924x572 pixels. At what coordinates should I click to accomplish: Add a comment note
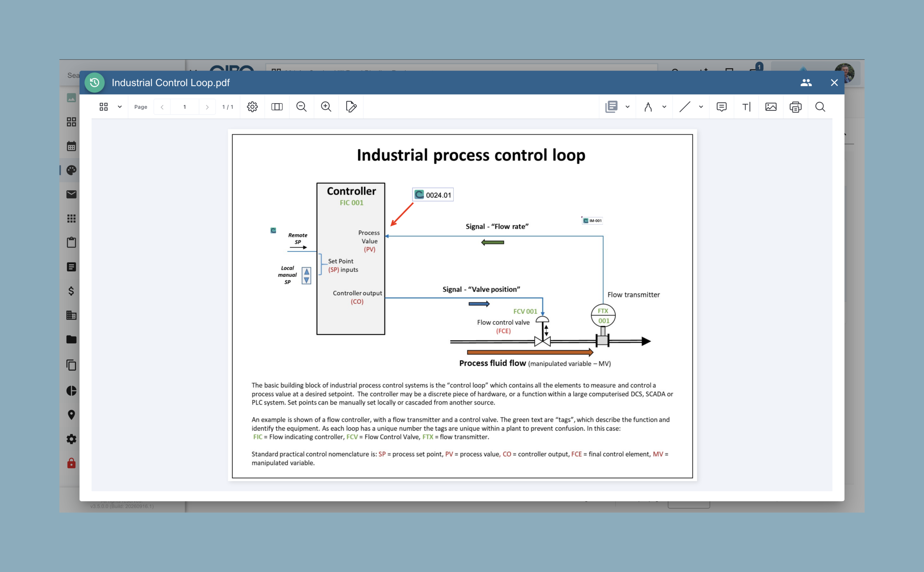point(722,107)
